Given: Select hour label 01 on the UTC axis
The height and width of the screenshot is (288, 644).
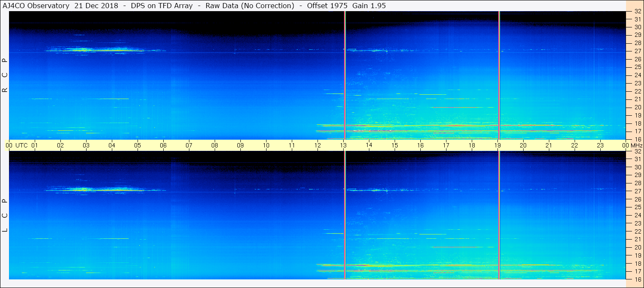Looking at the screenshot, I should 35,145.
